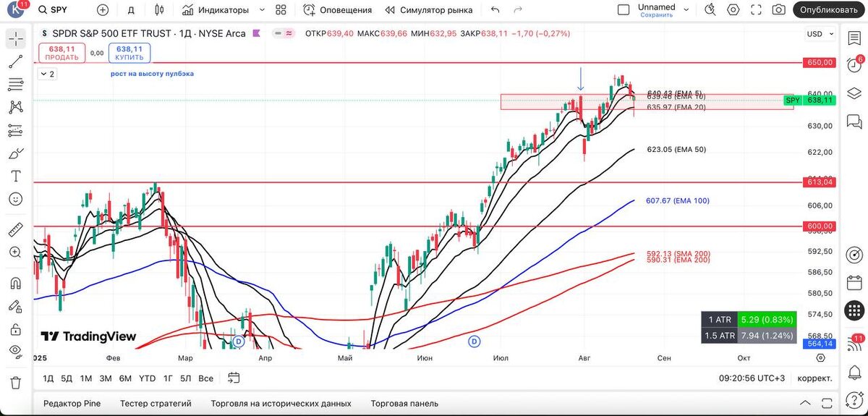868x416 pixels.
Task: Open the chart patterns drawing tools
Action: 15,108
